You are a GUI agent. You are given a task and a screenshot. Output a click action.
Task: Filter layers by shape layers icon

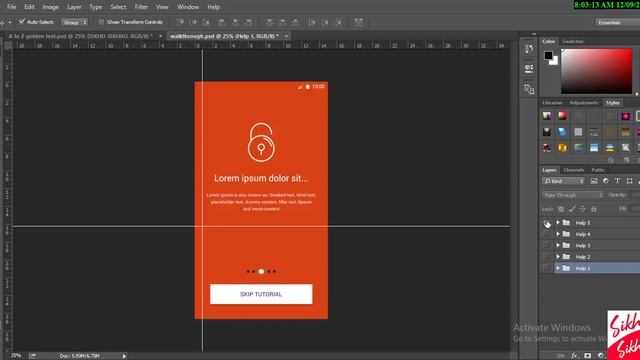click(629, 181)
